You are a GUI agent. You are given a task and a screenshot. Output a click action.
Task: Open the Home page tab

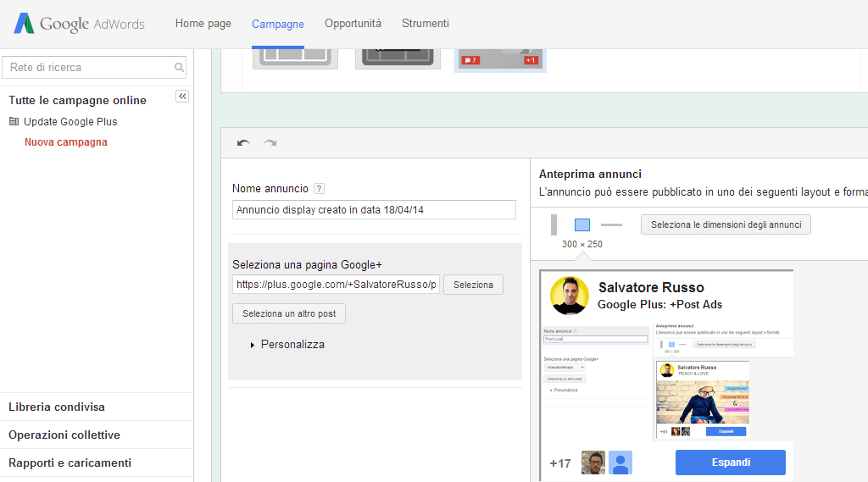(203, 23)
